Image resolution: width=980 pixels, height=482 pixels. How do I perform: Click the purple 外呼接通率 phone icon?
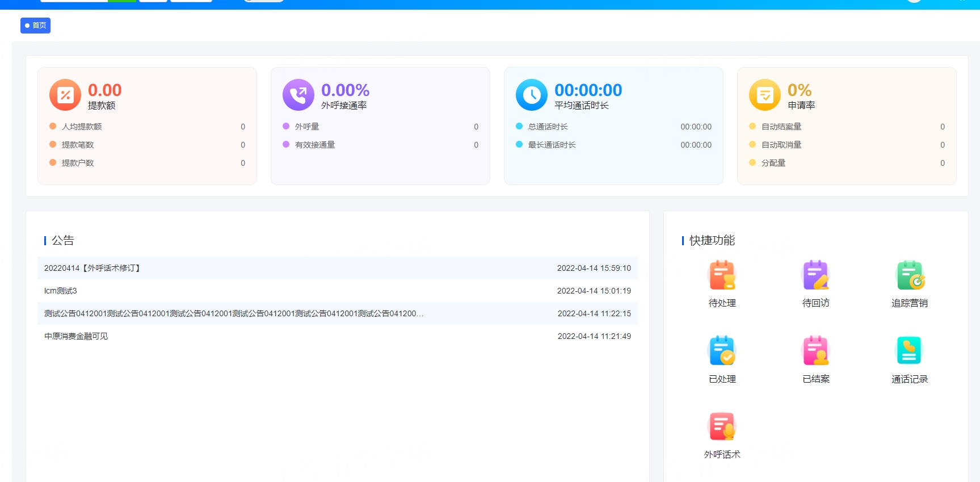coord(298,95)
